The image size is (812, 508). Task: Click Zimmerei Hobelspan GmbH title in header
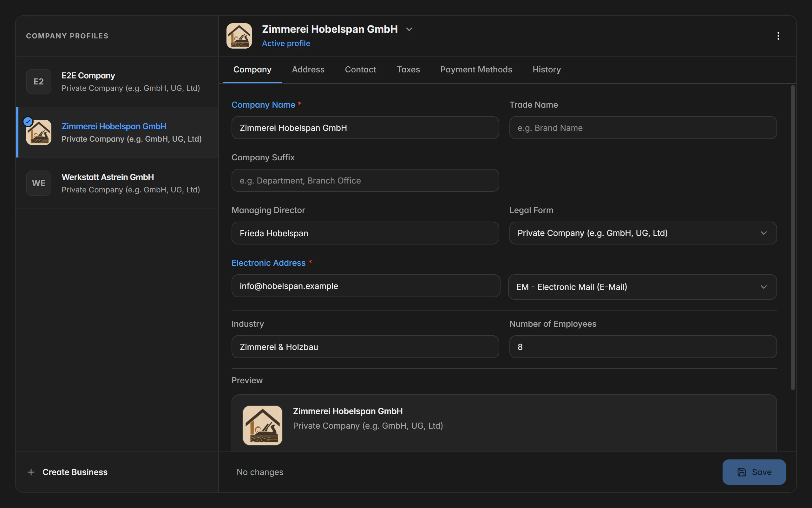pos(330,29)
